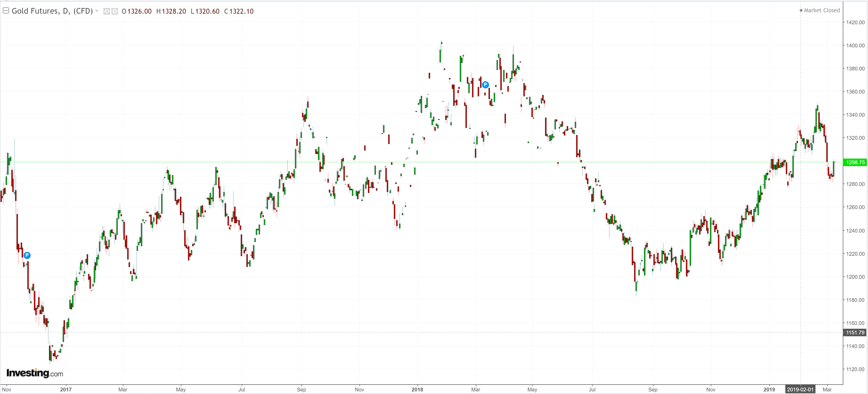The width and height of the screenshot is (868, 394).
Task: Click the high price value 1328.20
Action: [x=174, y=12]
